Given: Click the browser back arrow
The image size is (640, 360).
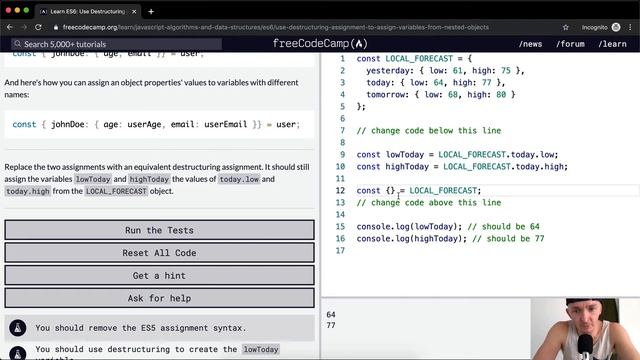Looking at the screenshot, I should coord(10,27).
